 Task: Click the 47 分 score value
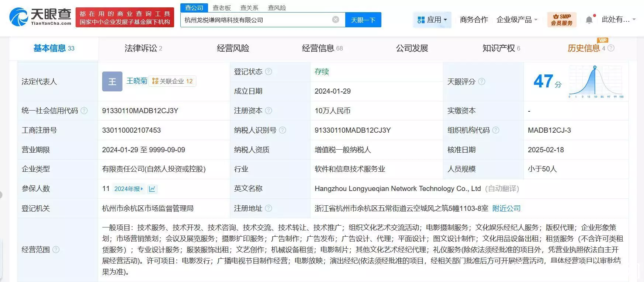click(x=547, y=81)
